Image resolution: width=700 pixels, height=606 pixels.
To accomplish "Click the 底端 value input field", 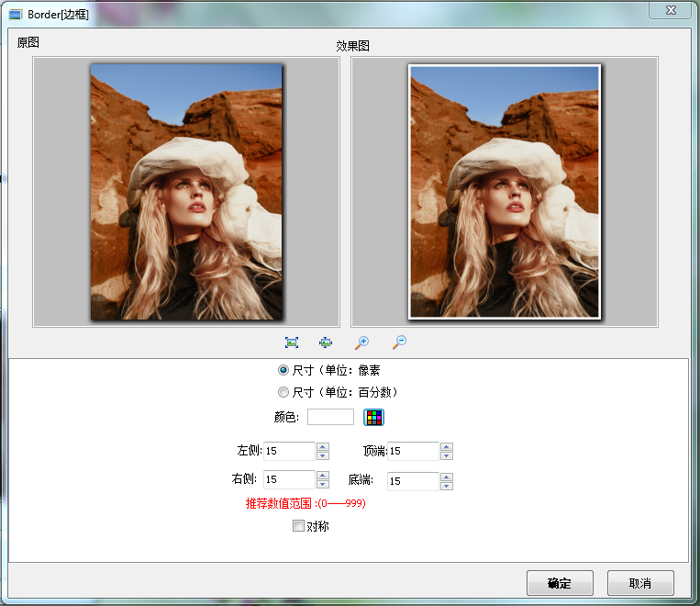I will point(412,481).
